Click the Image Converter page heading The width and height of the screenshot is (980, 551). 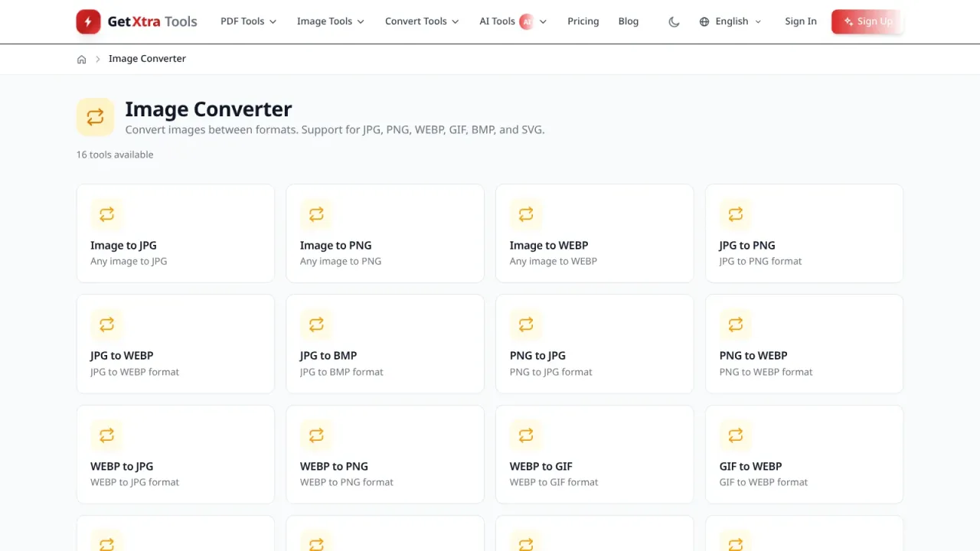[209, 109]
